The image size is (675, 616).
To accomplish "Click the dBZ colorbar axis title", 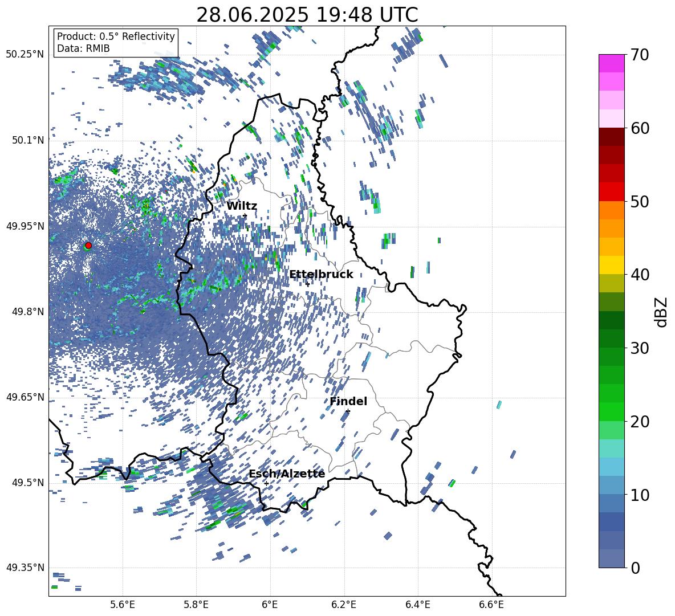I will [x=662, y=312].
